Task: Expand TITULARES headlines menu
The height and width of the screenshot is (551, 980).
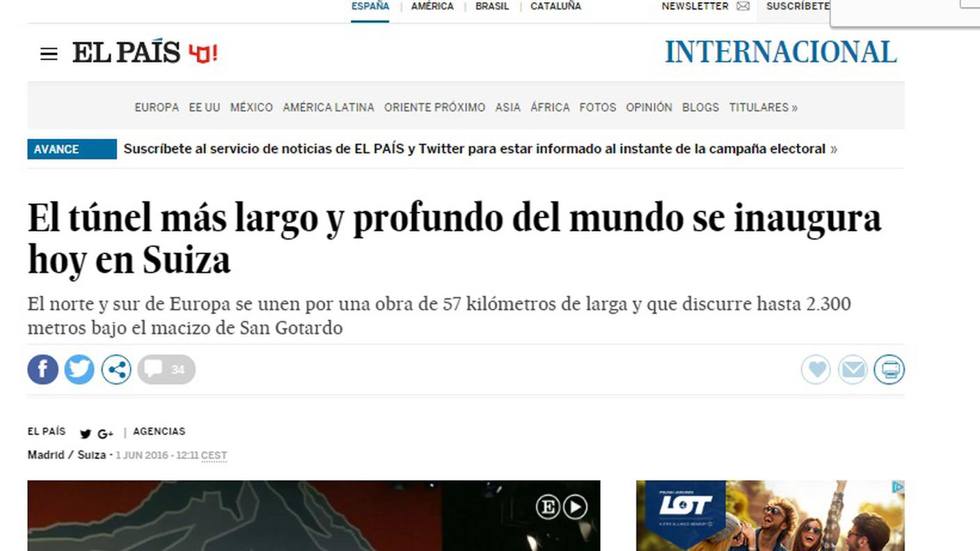Action: click(764, 107)
